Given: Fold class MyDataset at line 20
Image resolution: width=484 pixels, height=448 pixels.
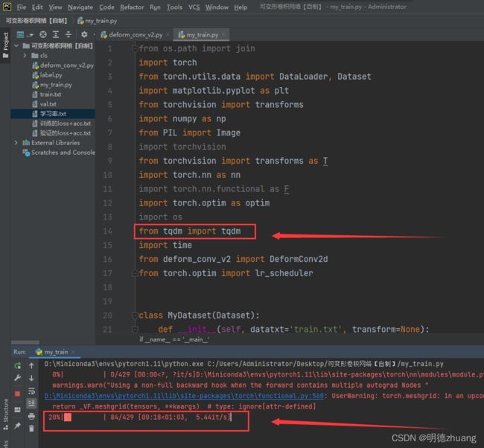Looking at the screenshot, I should 135,315.
